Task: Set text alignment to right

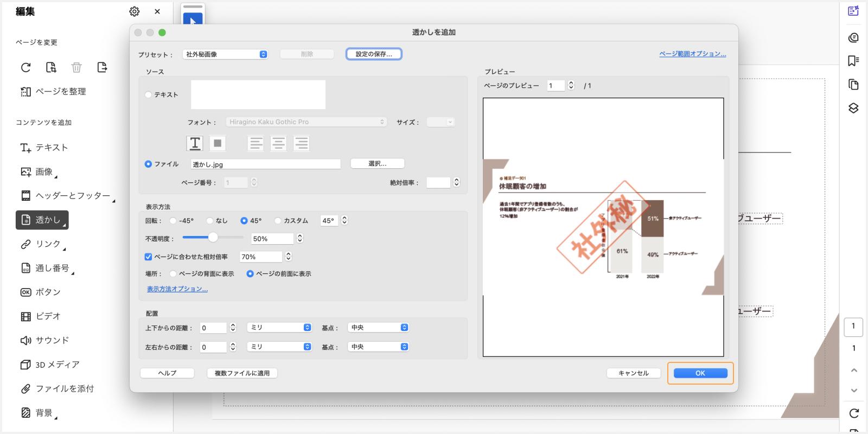Action: pos(302,143)
